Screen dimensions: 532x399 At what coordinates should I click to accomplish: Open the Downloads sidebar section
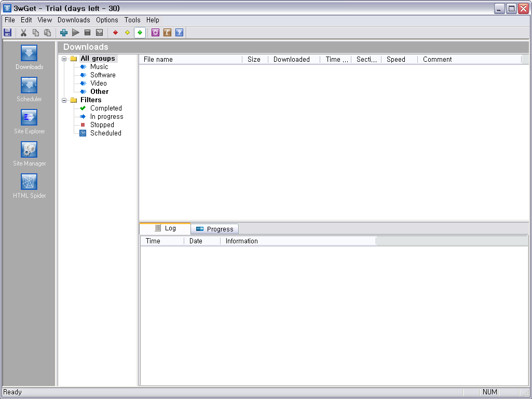click(29, 58)
